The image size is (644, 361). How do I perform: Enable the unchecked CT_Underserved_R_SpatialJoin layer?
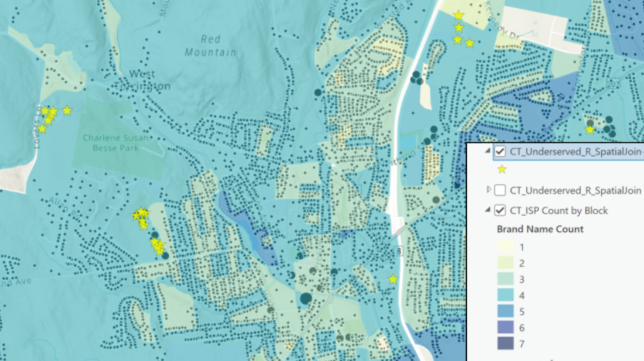point(500,190)
